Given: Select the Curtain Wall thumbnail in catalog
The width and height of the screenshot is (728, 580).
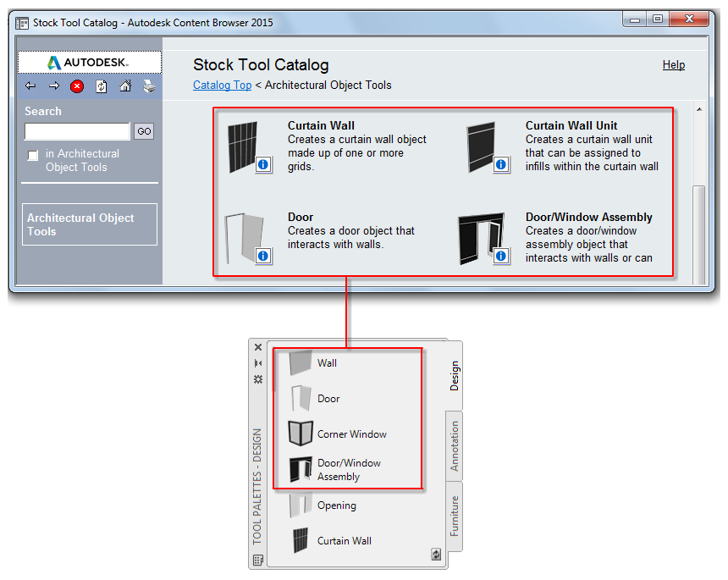Looking at the screenshot, I should 243,146.
